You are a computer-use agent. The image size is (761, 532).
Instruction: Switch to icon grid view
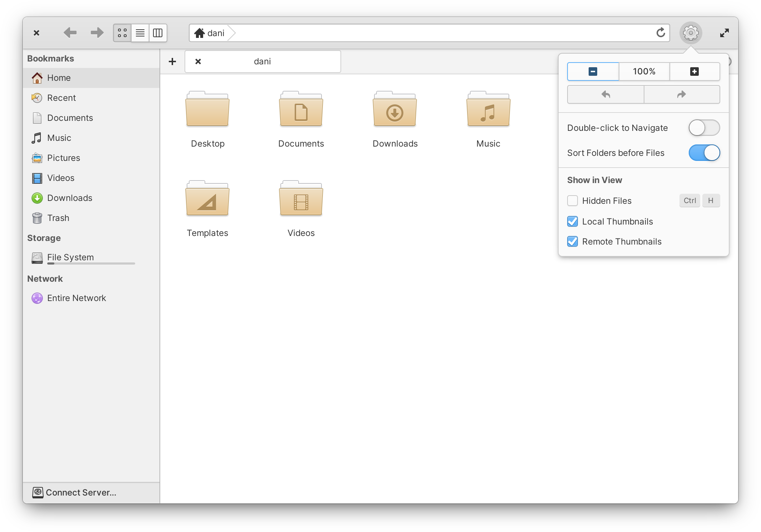(122, 33)
